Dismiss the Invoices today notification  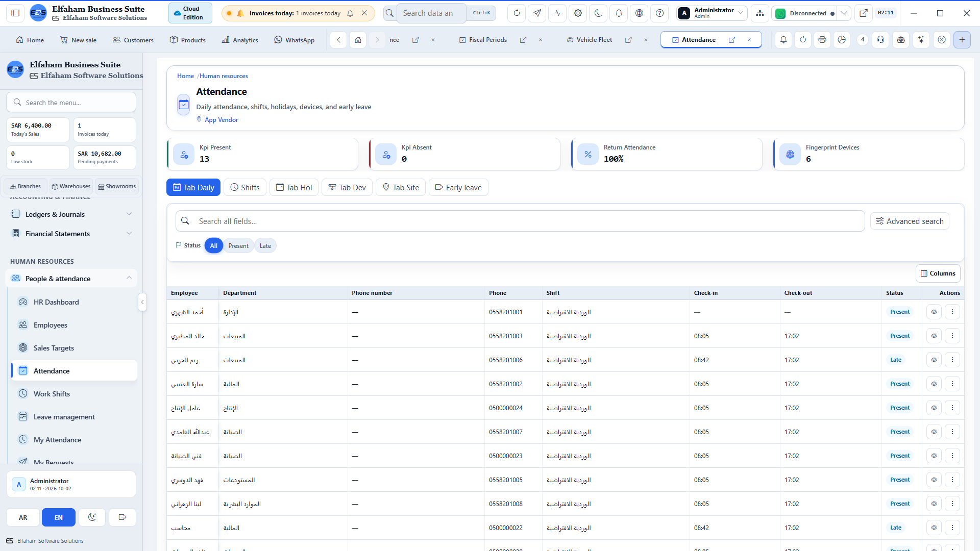(x=364, y=13)
